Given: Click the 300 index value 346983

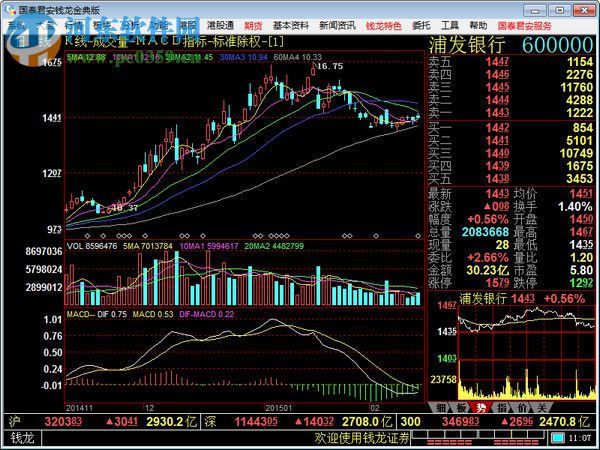Looking at the screenshot, I should (460, 422).
